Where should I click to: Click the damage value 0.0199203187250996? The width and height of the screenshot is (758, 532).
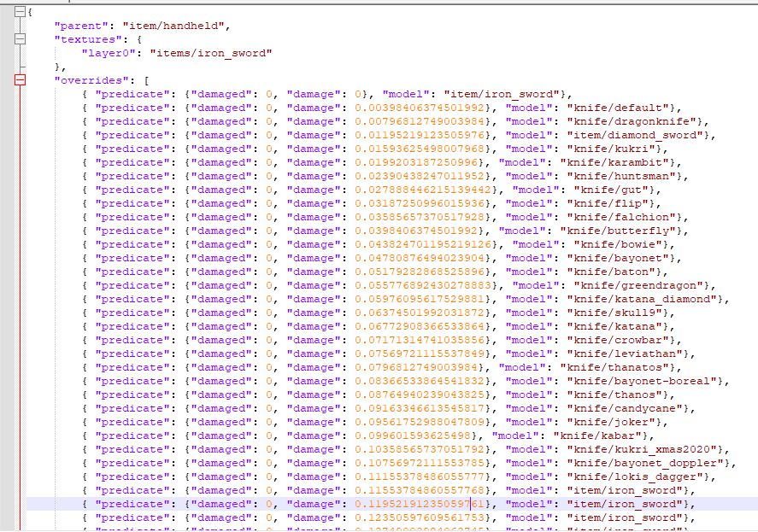pyautogui.click(x=416, y=162)
